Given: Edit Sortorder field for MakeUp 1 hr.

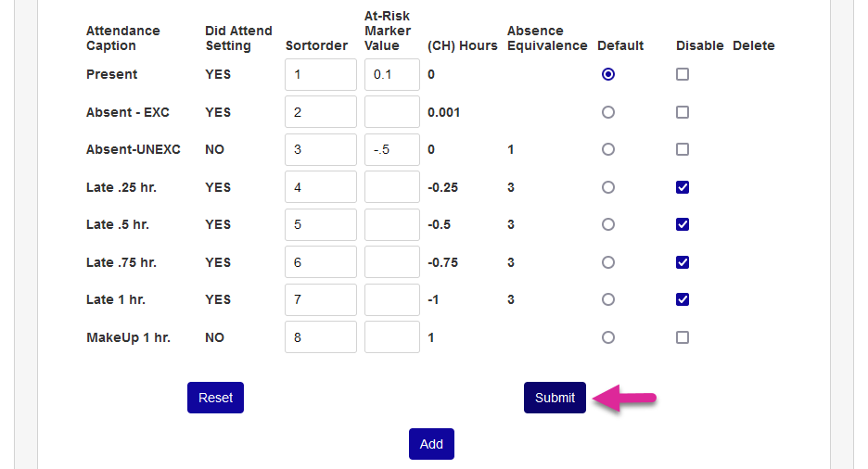Looking at the screenshot, I should tap(320, 337).
